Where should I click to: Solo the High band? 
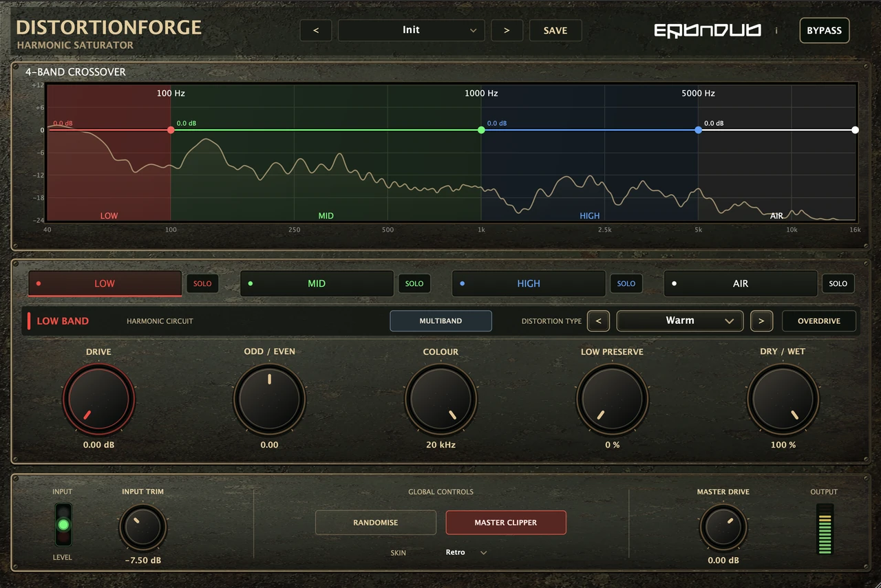[x=626, y=283]
